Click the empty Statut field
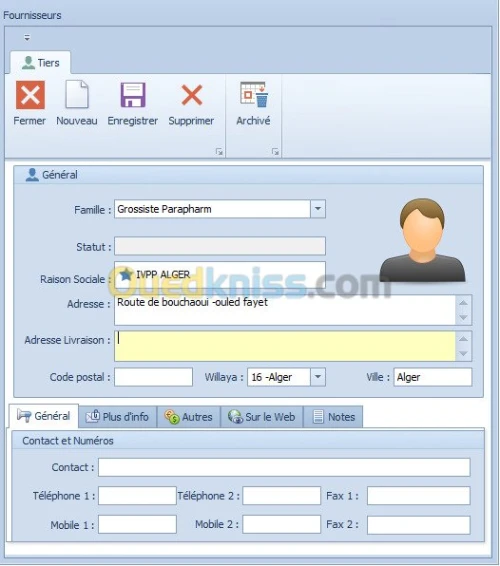Image resolution: width=500 pixels, height=566 pixels. pos(220,246)
